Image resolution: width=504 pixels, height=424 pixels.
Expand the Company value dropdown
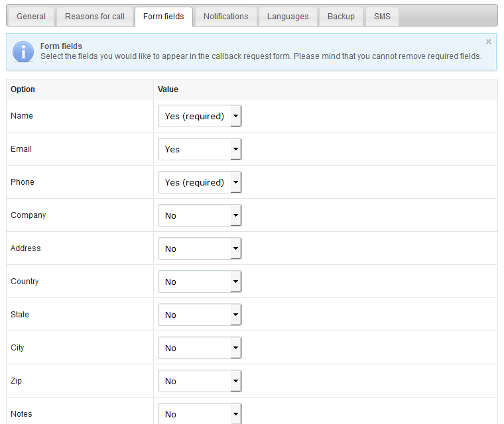[200, 215]
